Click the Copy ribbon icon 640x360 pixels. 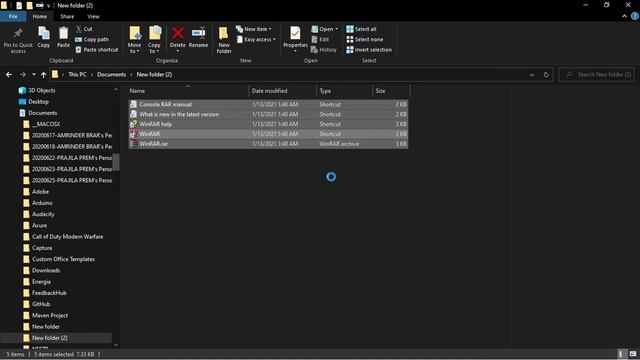tap(44, 33)
